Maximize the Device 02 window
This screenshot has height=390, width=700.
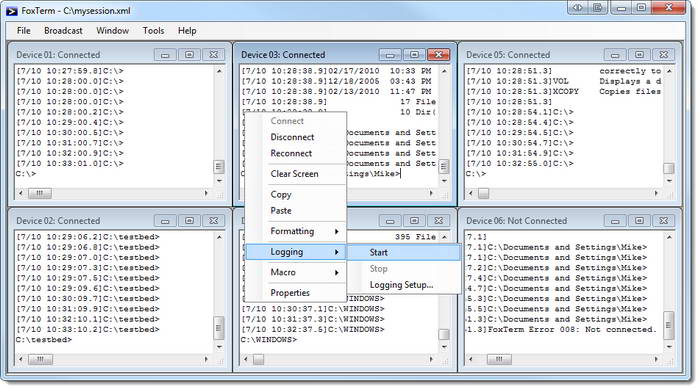189,221
